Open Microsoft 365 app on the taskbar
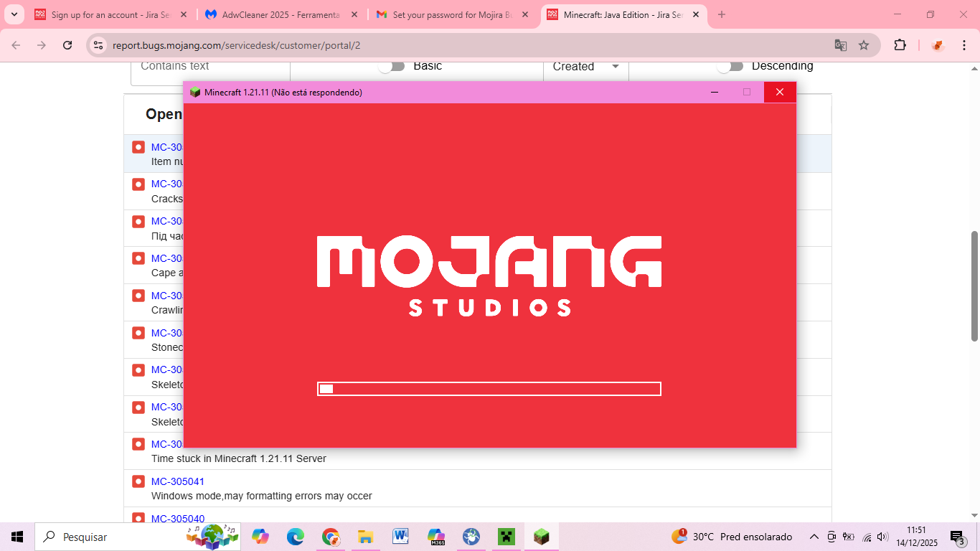 [x=435, y=537]
